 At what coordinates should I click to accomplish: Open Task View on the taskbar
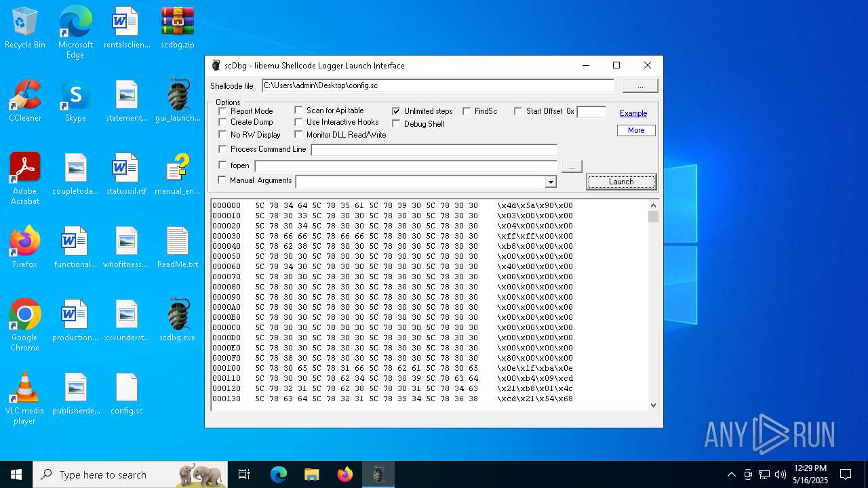[x=244, y=474]
